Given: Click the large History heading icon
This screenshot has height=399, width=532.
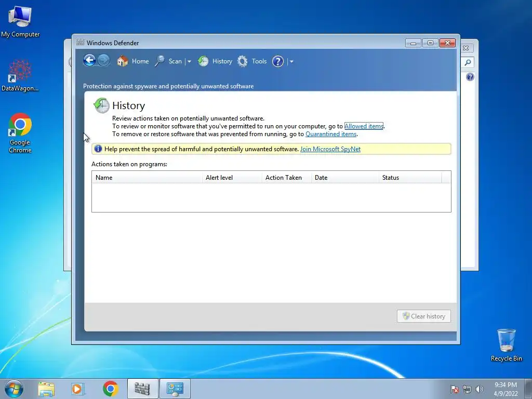Looking at the screenshot, I should [x=101, y=105].
